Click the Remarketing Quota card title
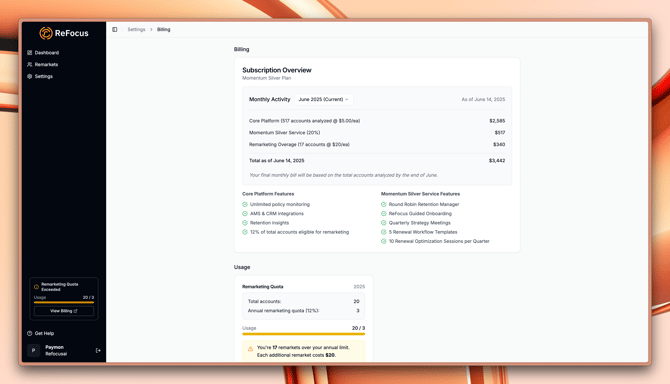 point(262,287)
